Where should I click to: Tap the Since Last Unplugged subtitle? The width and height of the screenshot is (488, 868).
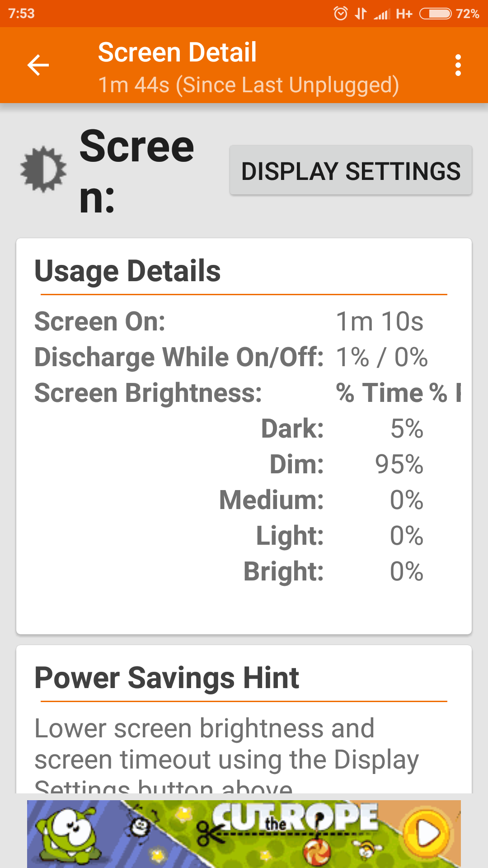249,85
